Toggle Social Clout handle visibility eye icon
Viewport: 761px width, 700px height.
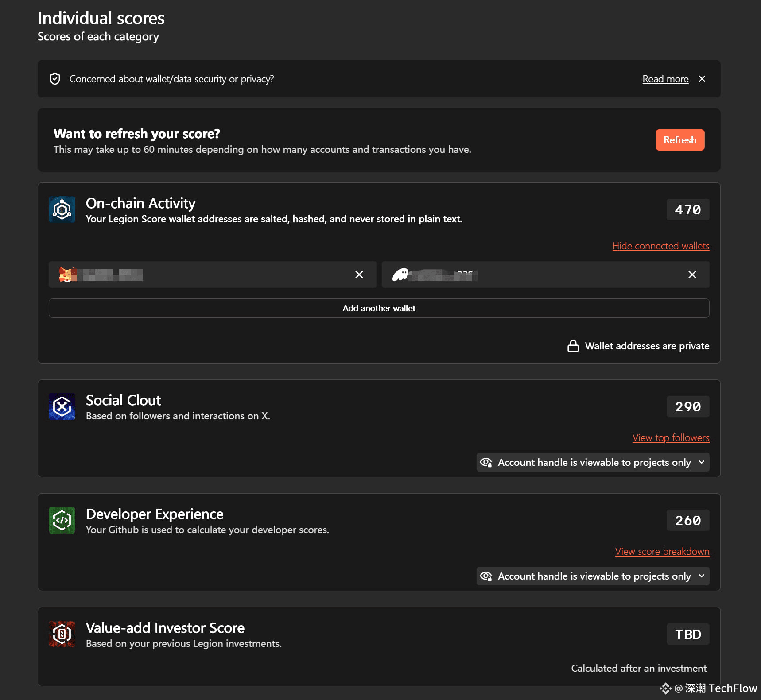pos(486,462)
